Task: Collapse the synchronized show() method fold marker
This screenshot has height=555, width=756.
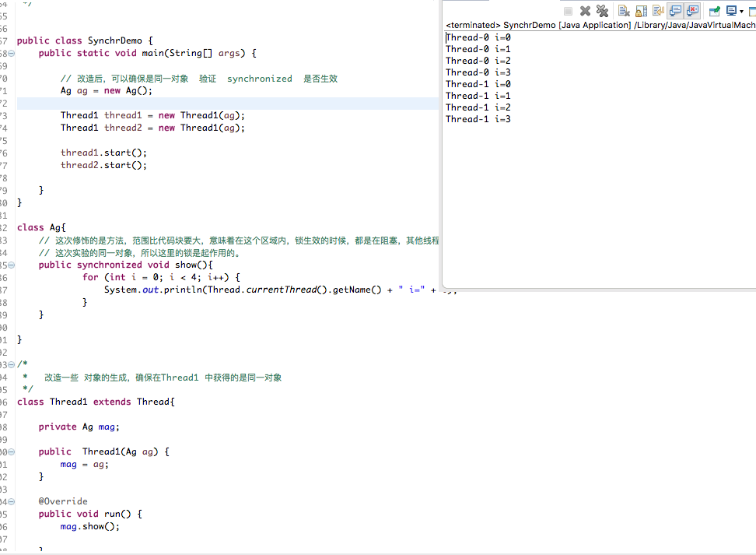Action: (12, 265)
